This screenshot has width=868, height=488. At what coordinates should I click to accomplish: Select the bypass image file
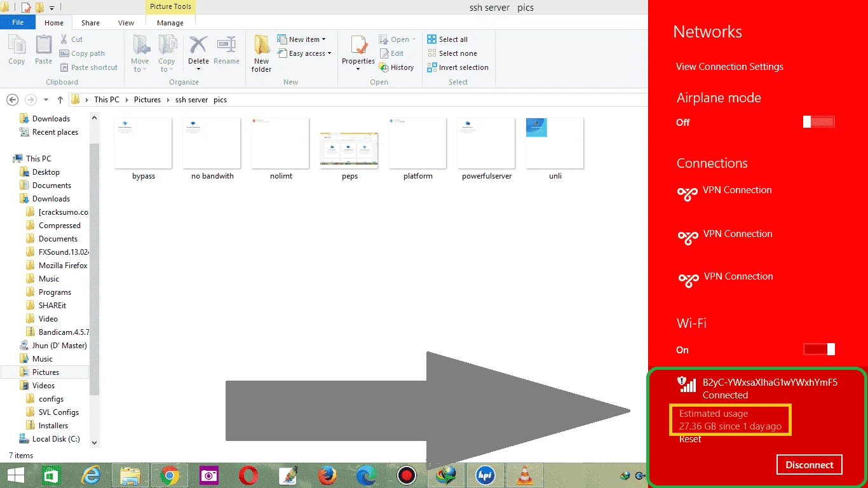[144, 150]
